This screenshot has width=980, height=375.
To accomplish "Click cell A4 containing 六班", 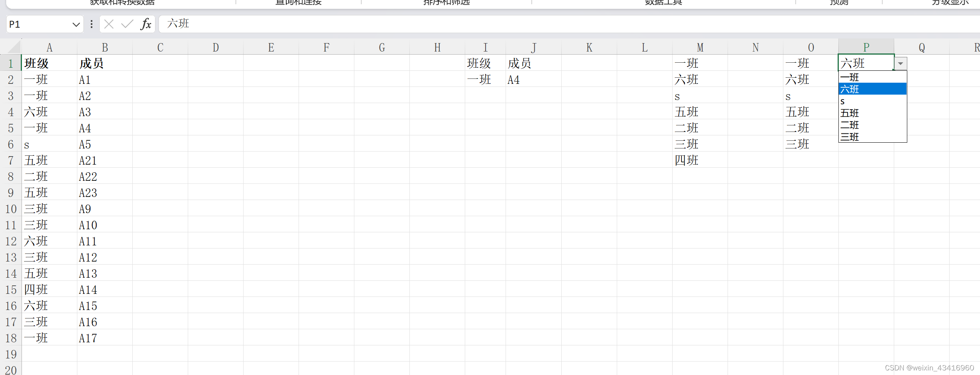I will click(x=49, y=112).
